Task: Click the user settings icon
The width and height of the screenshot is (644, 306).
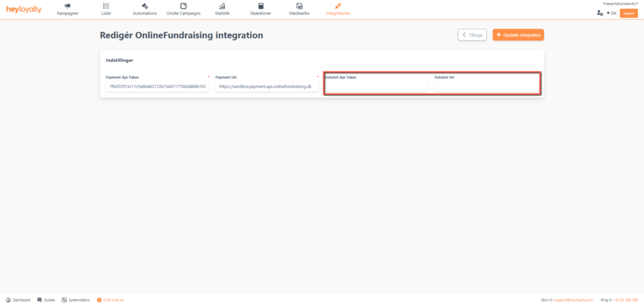Action: (x=599, y=13)
